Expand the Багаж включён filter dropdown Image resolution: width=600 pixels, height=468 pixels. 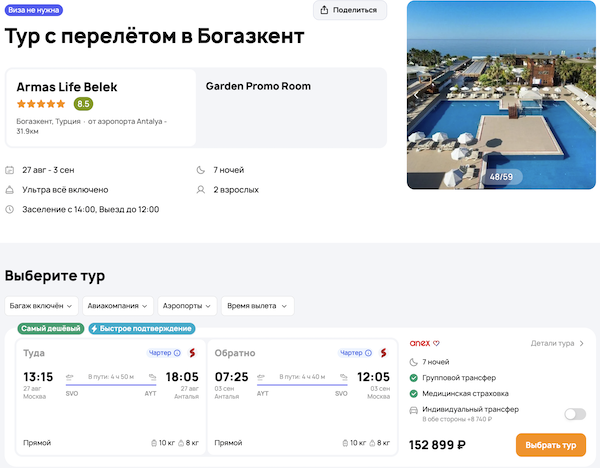pyautogui.click(x=41, y=305)
